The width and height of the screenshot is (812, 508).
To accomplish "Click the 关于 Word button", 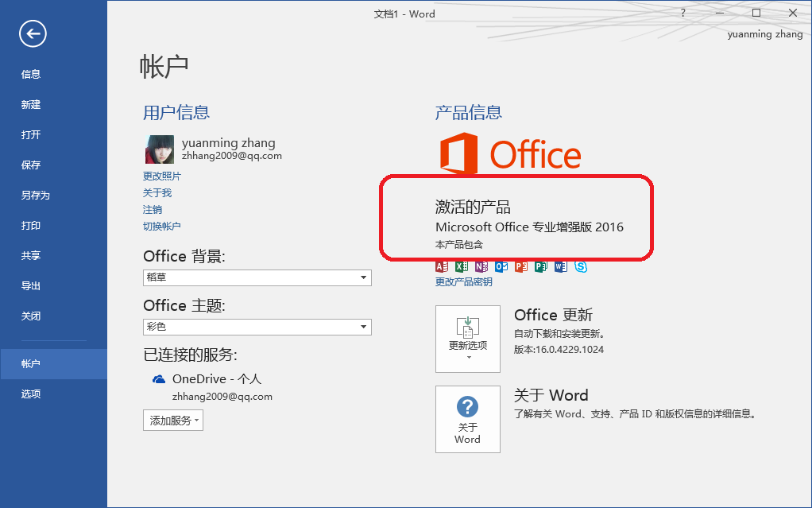I will click(468, 419).
